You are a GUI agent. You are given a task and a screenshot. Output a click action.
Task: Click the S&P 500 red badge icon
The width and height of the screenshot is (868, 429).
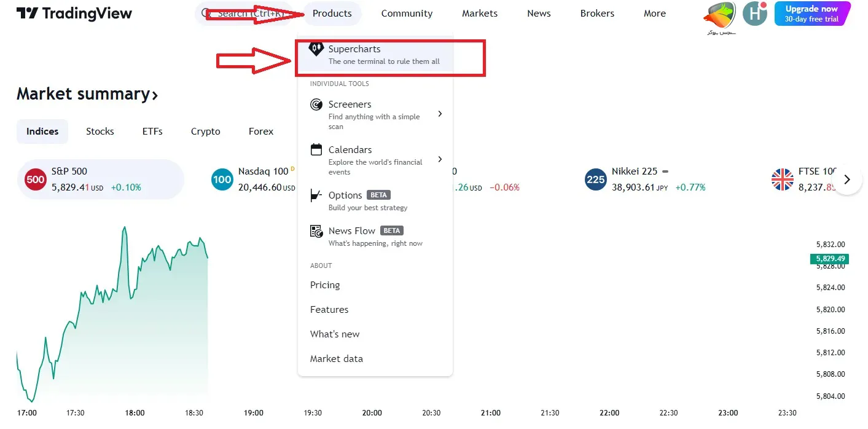[36, 179]
